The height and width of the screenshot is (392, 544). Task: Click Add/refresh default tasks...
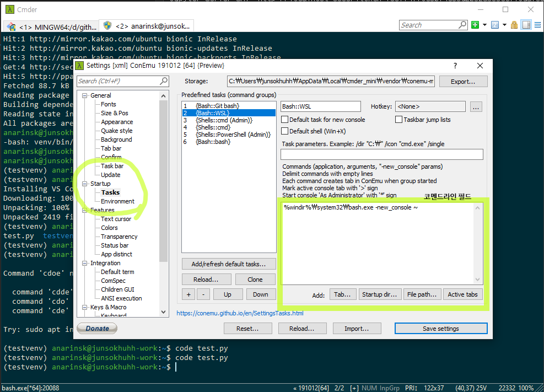[229, 264]
